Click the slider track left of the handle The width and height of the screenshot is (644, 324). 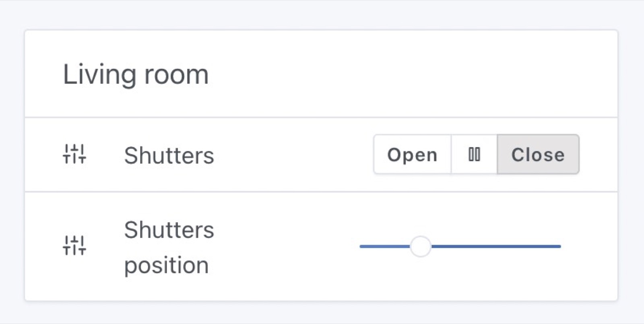tap(384, 246)
